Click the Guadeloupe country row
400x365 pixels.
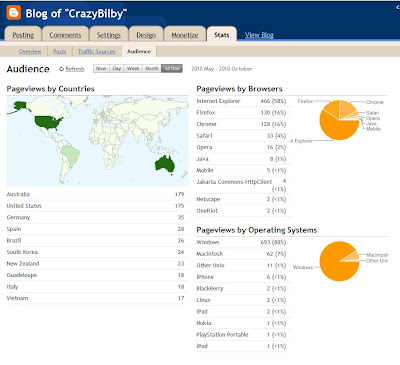pos(96,275)
